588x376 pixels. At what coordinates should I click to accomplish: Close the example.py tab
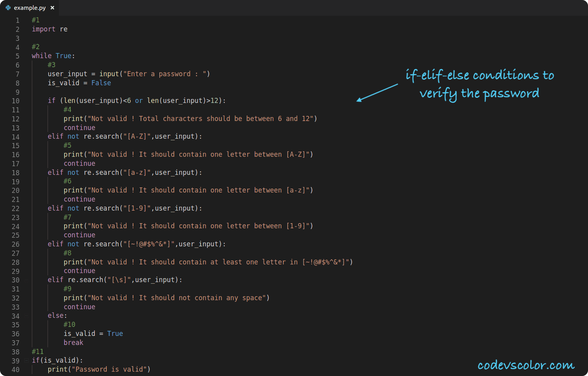pos(51,7)
